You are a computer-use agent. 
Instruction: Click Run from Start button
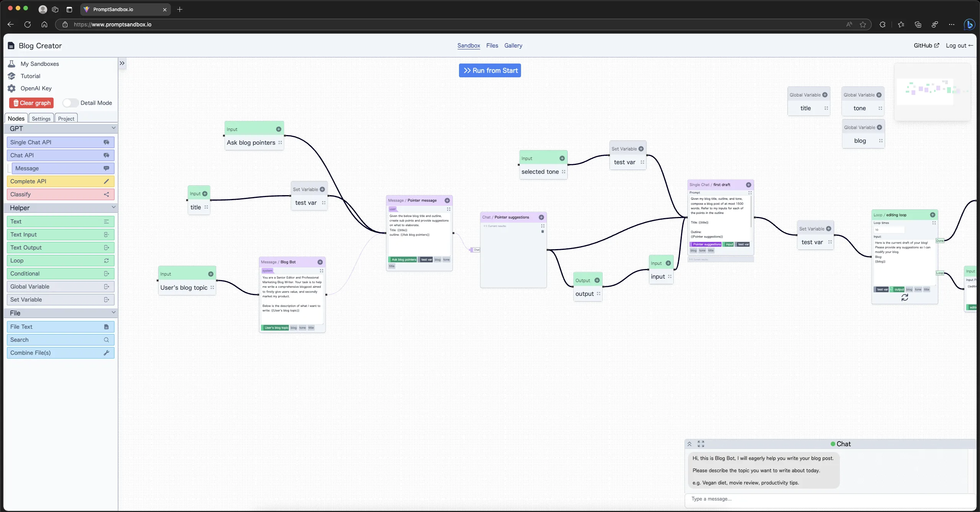(490, 70)
